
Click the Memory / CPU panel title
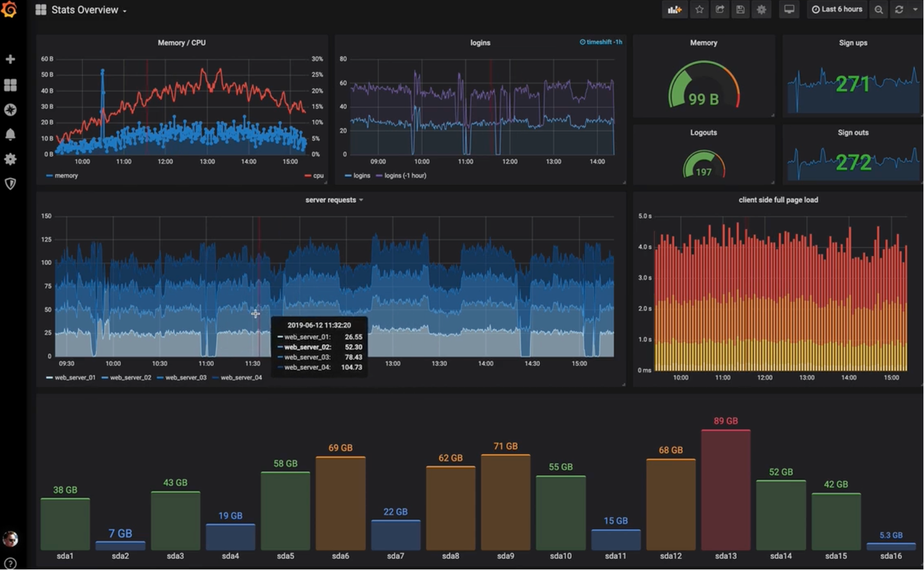[x=181, y=43]
